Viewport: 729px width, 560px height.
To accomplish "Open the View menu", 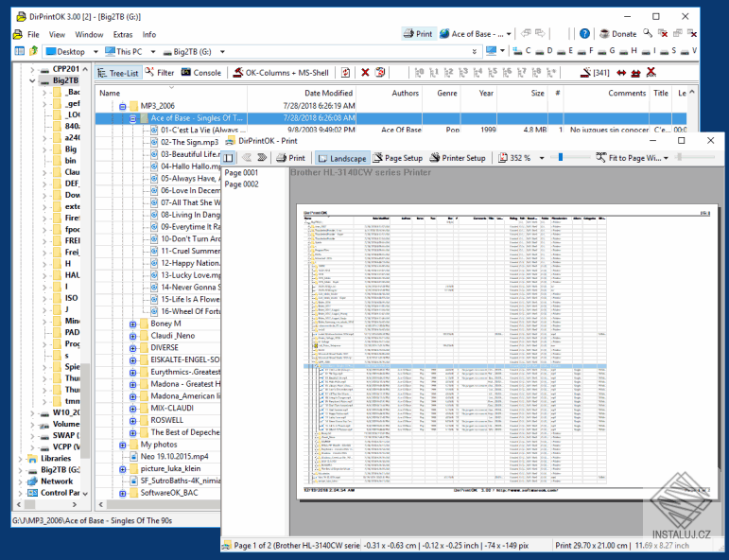I will (x=58, y=34).
